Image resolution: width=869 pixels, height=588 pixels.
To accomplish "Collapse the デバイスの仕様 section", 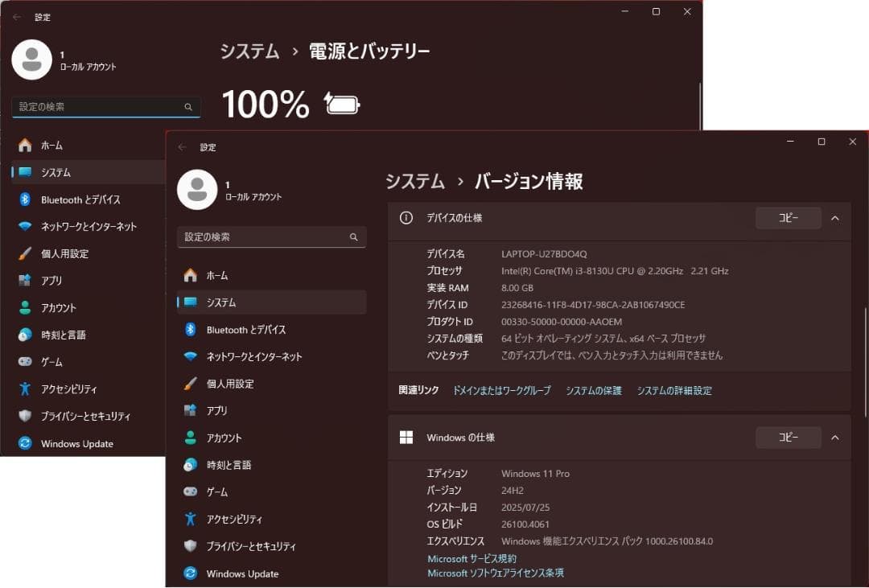I will coord(834,218).
